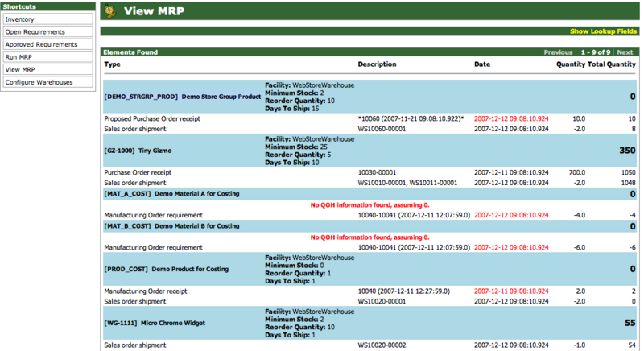Click the View MRP header logo icon
The width and height of the screenshot is (644, 351).
pos(109,11)
